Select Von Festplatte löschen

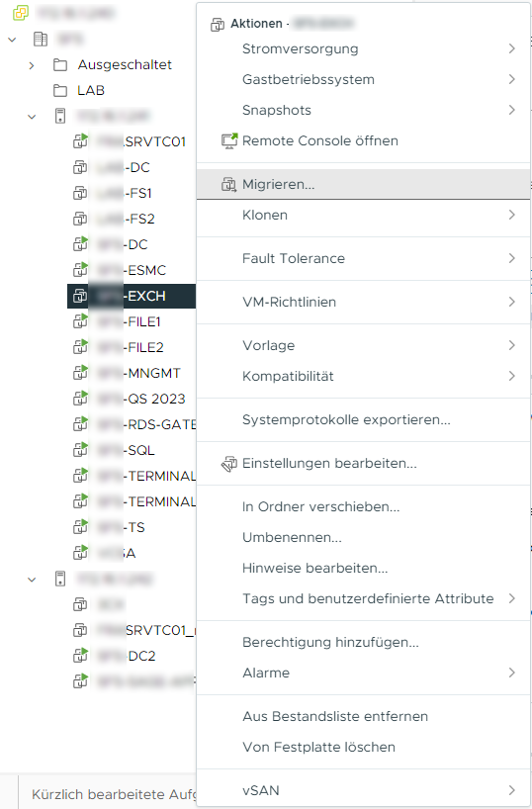(x=318, y=747)
